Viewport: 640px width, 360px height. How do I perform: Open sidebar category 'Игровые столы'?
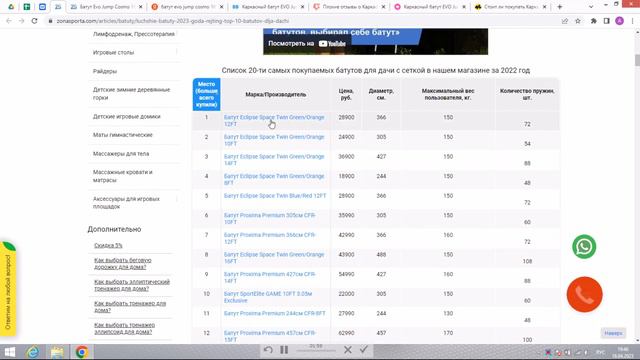tap(113, 53)
